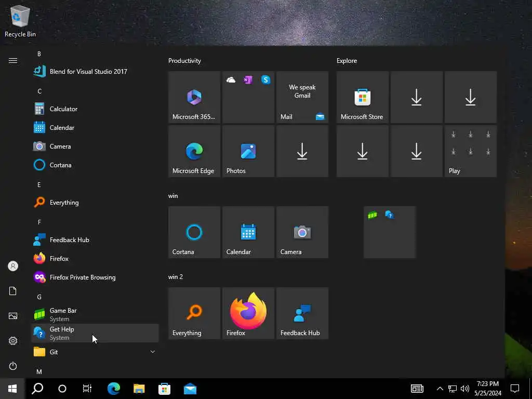Click the Calendar tile in win group
The image size is (532, 399).
click(x=248, y=232)
